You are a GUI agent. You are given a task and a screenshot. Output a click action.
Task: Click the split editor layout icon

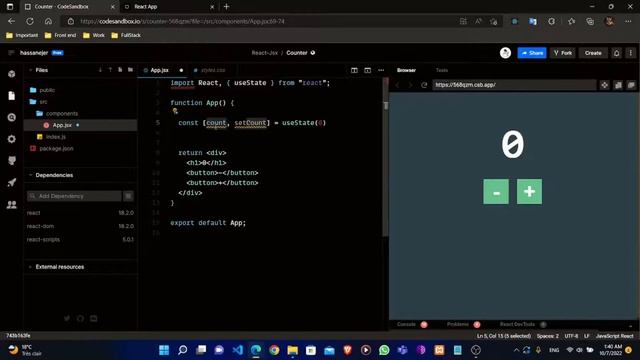[354, 70]
